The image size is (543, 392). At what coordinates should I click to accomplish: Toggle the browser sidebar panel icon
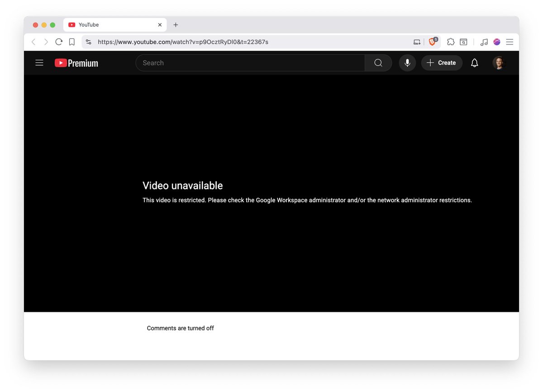(x=463, y=42)
